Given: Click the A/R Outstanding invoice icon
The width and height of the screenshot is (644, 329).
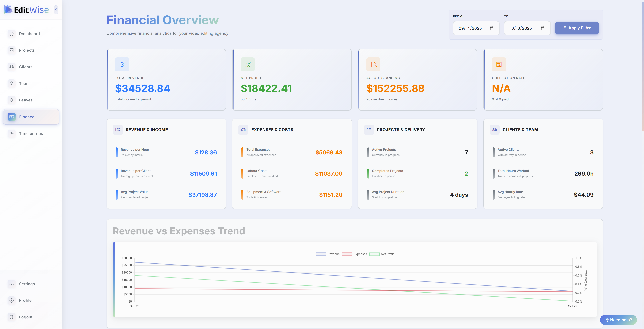Looking at the screenshot, I should point(373,64).
